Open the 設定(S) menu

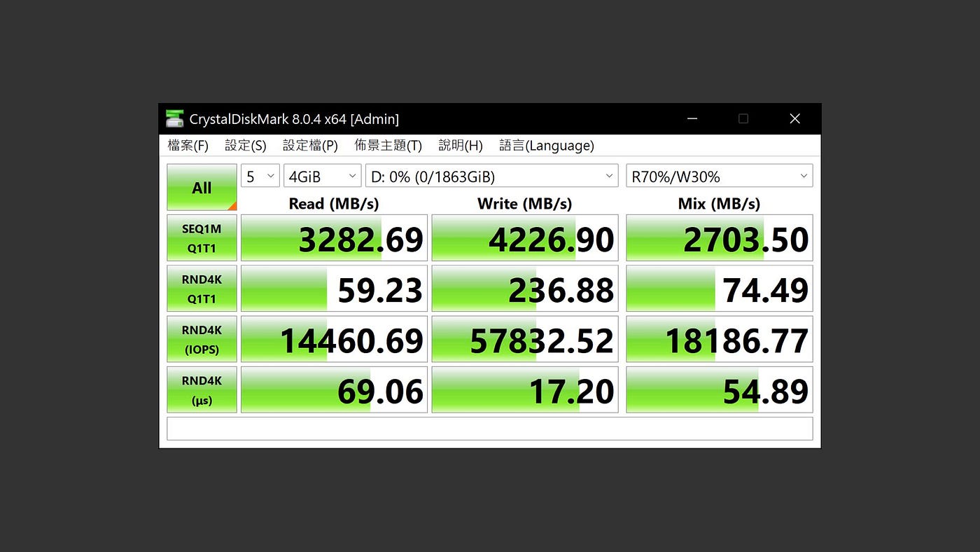246,146
